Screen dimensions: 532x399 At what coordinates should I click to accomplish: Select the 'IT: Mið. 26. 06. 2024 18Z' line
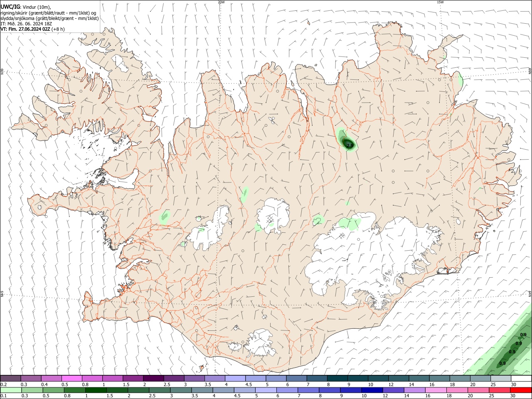(x=26, y=24)
